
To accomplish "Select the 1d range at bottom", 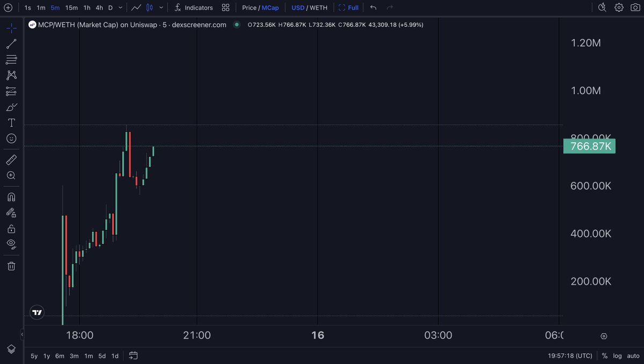I will (x=114, y=355).
